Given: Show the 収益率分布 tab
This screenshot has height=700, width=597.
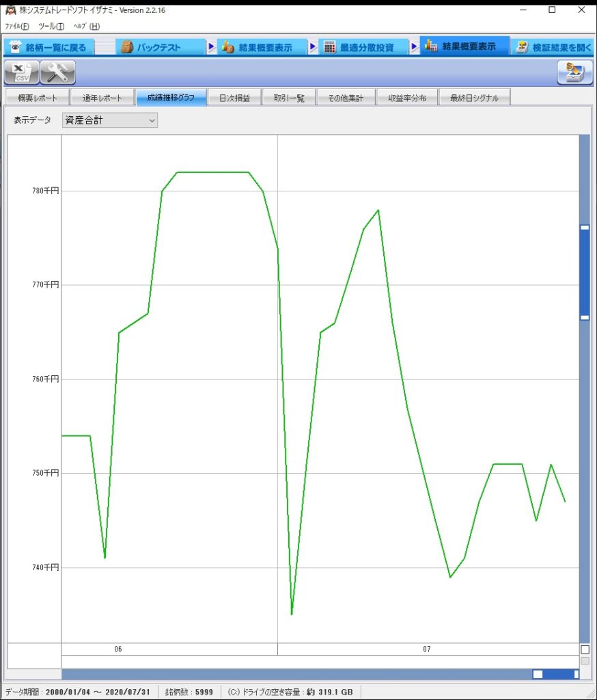Looking at the screenshot, I should [407, 98].
